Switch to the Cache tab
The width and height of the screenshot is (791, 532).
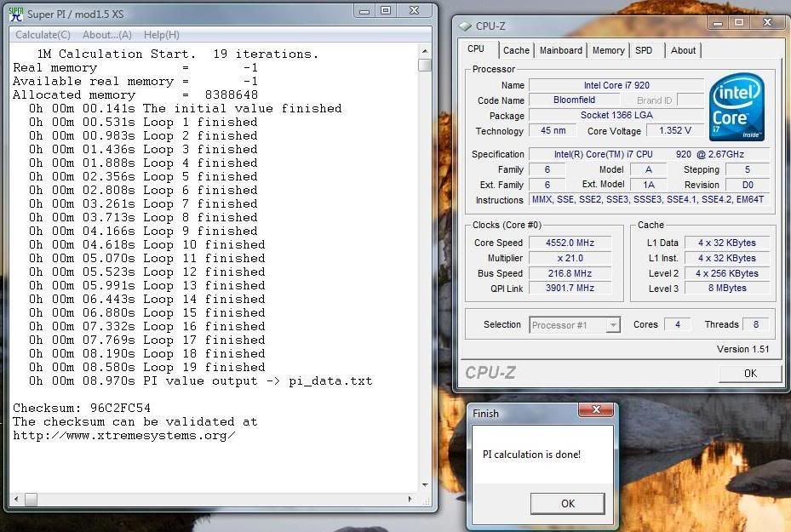click(x=516, y=50)
